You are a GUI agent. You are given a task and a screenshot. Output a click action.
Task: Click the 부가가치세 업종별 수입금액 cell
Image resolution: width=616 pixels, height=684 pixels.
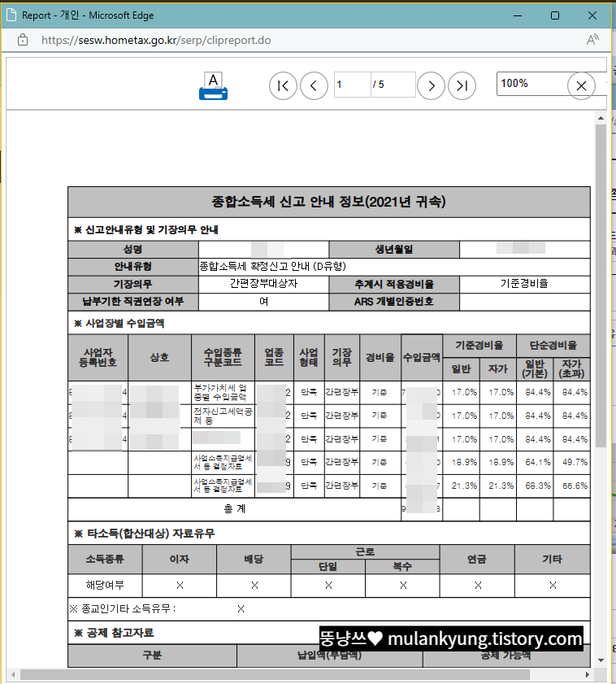point(223,393)
